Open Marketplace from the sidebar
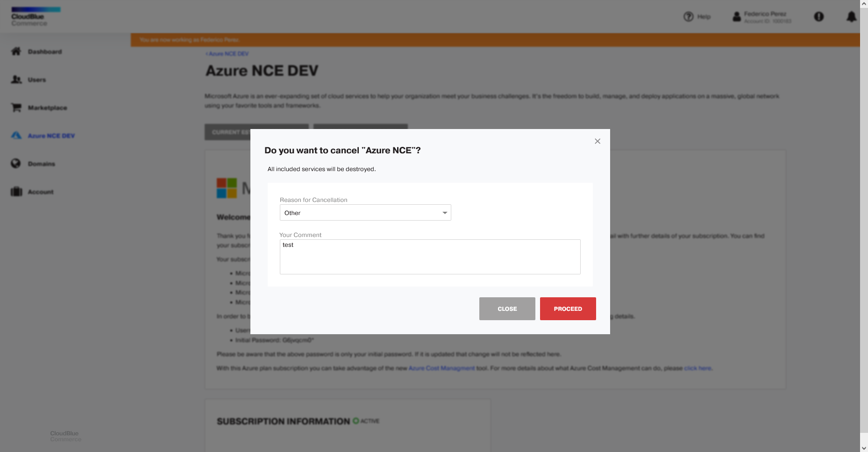 [x=47, y=108]
